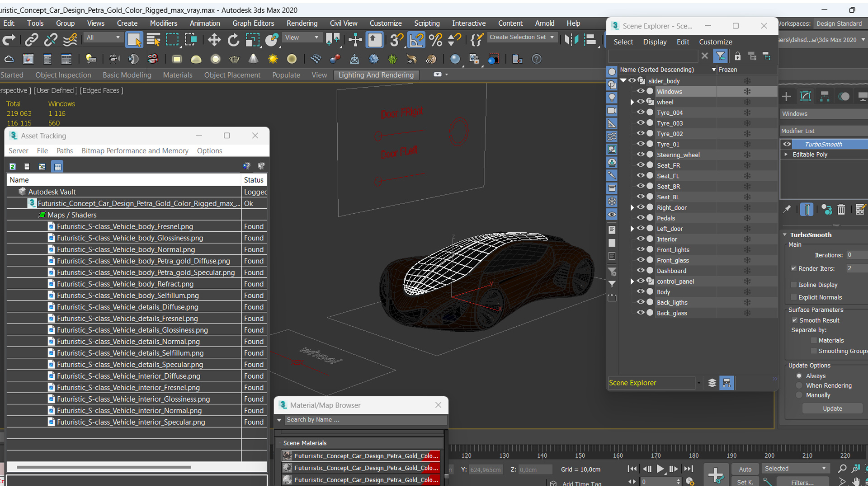Toggle Display Cameras filter in Scene Explorer

612,111
